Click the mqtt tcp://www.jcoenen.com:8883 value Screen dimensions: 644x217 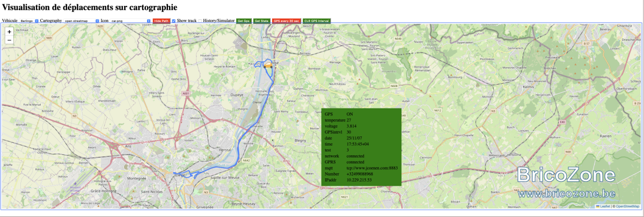tap(372, 168)
